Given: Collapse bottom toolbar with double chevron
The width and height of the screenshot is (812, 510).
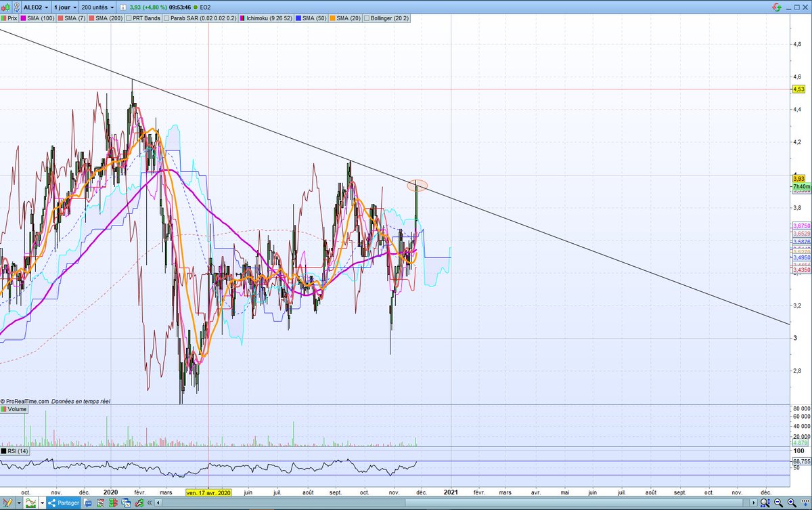Looking at the screenshot, I should tap(149, 503).
